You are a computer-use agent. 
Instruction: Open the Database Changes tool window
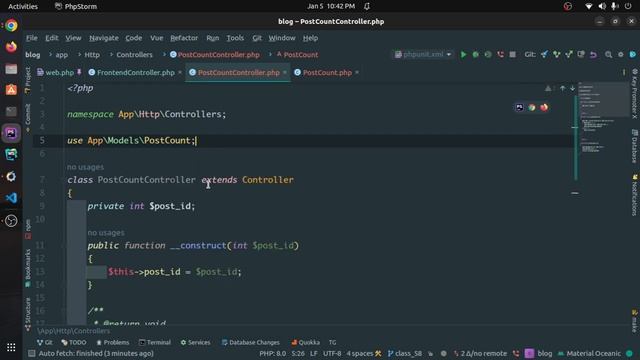point(251,342)
